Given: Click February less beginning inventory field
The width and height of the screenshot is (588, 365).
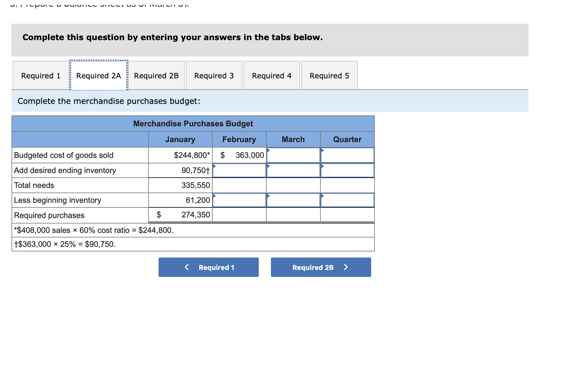Looking at the screenshot, I should [x=239, y=200].
